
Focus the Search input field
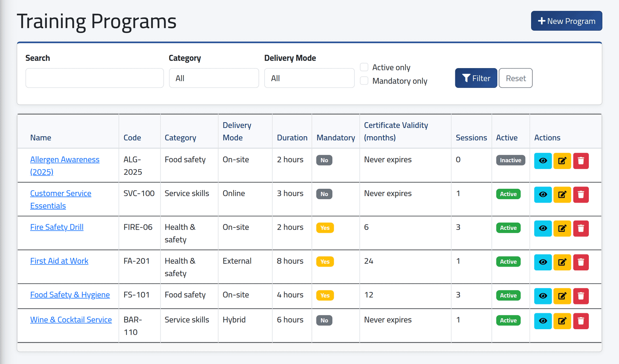(x=95, y=78)
